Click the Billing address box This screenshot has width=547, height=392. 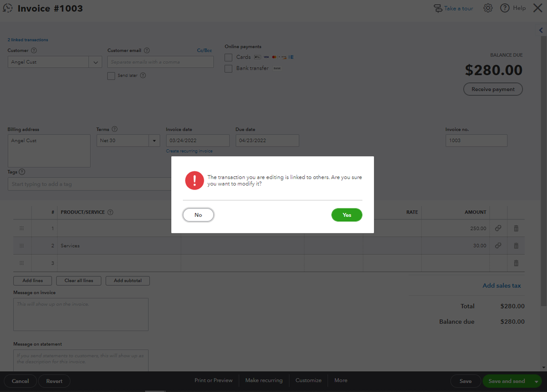pos(49,151)
